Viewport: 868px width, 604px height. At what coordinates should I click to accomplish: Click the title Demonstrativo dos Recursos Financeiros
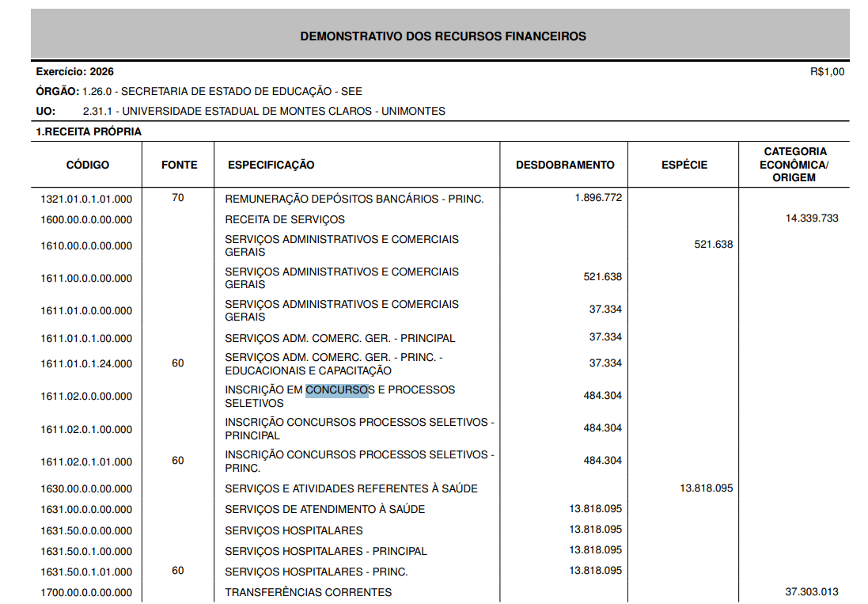pos(443,36)
